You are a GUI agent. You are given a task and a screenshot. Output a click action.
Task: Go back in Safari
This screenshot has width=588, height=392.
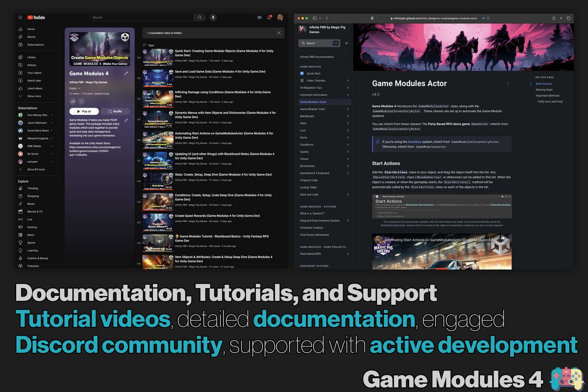(327, 18)
